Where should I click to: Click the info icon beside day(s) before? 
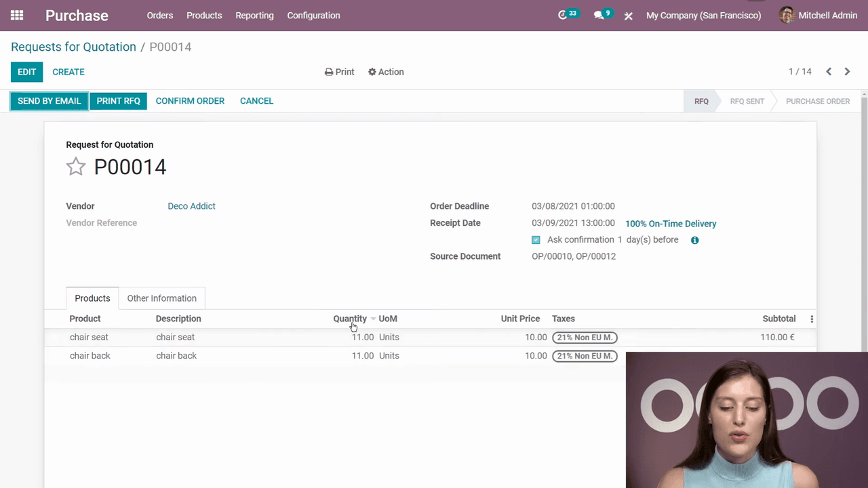(x=694, y=240)
